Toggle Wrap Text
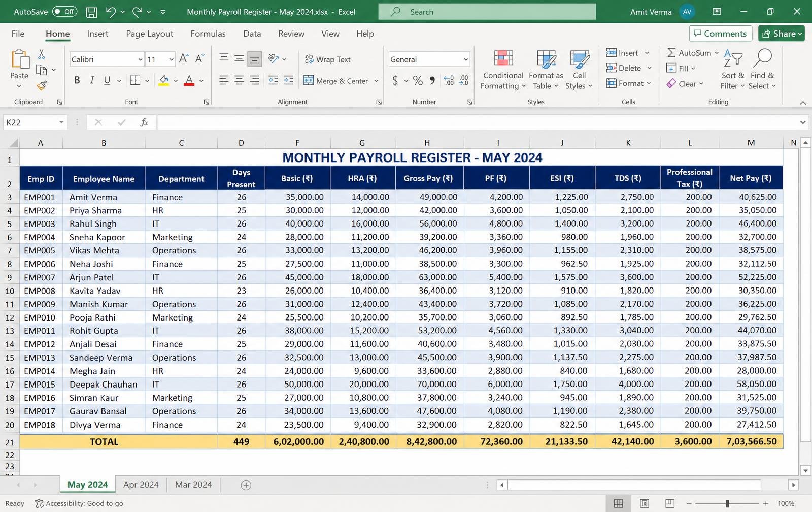The height and width of the screenshot is (512, 812). coord(328,59)
